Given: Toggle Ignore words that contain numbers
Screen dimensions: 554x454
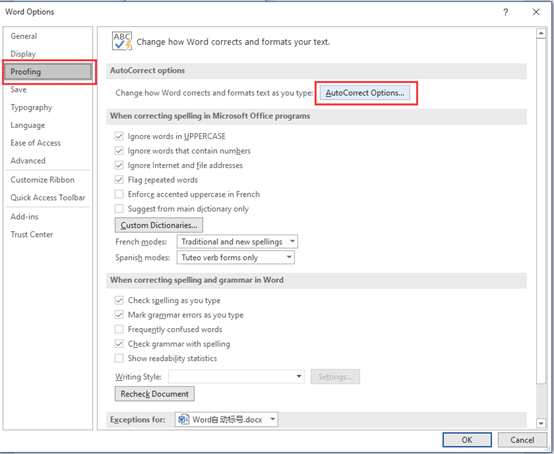Looking at the screenshot, I should point(119,151).
